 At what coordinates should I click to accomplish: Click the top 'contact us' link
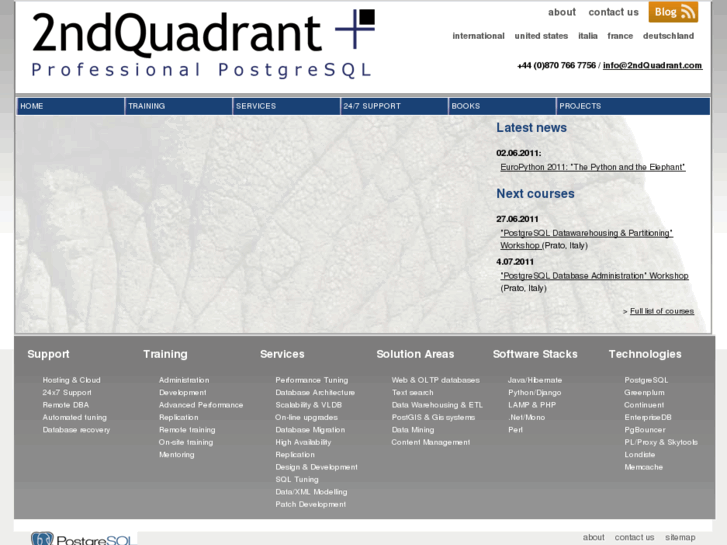pos(613,13)
